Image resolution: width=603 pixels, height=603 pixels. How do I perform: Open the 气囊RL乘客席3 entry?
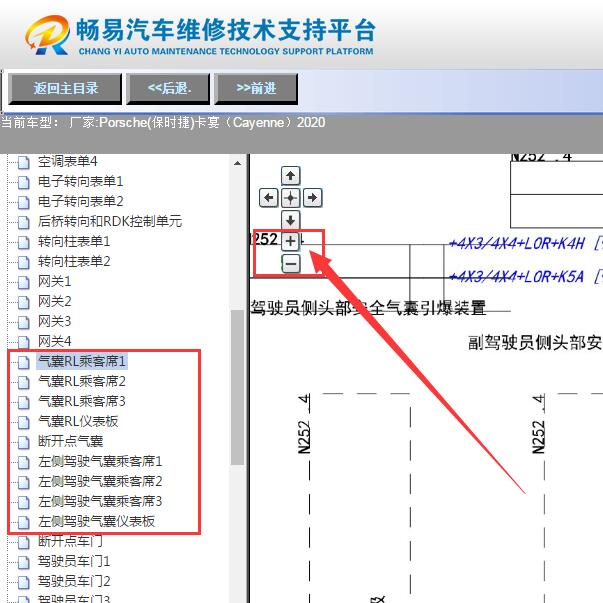pyautogui.click(x=82, y=401)
